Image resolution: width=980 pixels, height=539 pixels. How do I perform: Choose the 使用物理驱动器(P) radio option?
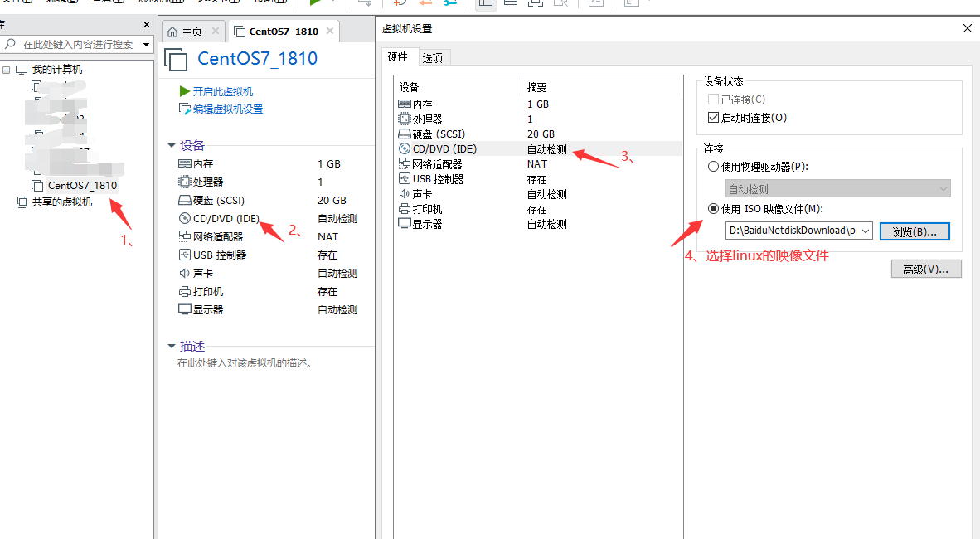coord(713,167)
